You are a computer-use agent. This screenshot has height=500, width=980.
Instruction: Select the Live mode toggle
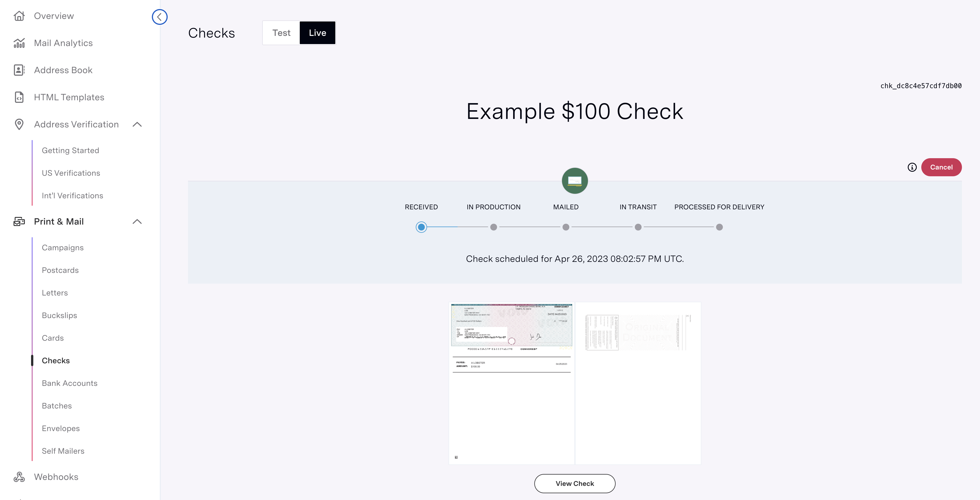point(317,33)
